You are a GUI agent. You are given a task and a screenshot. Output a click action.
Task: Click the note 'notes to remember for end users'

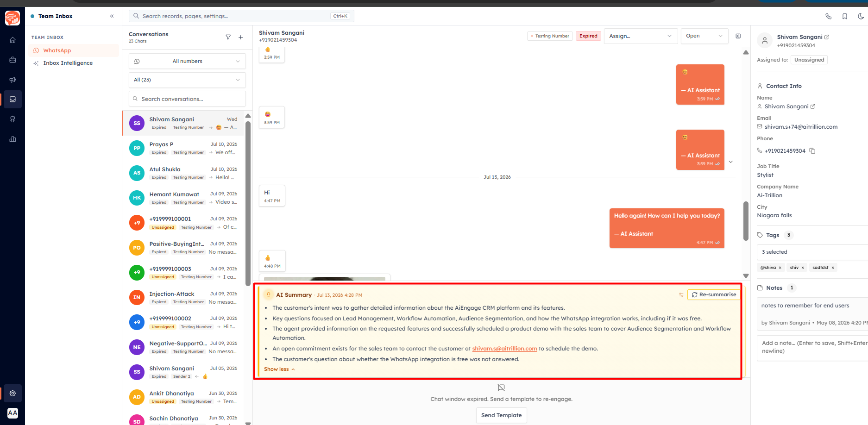805,306
